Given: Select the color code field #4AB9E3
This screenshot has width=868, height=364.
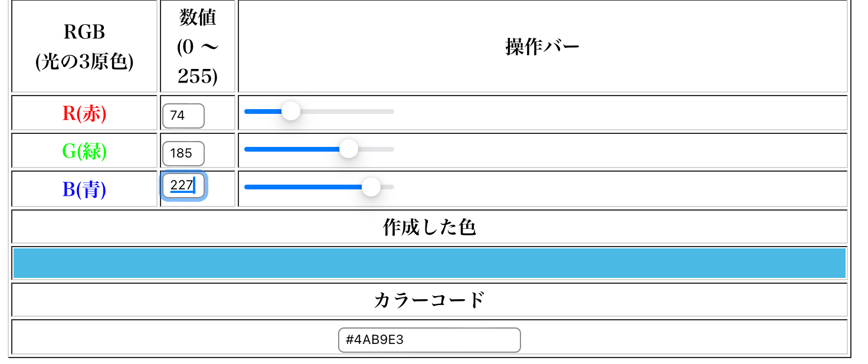Looking at the screenshot, I should coord(429,340).
